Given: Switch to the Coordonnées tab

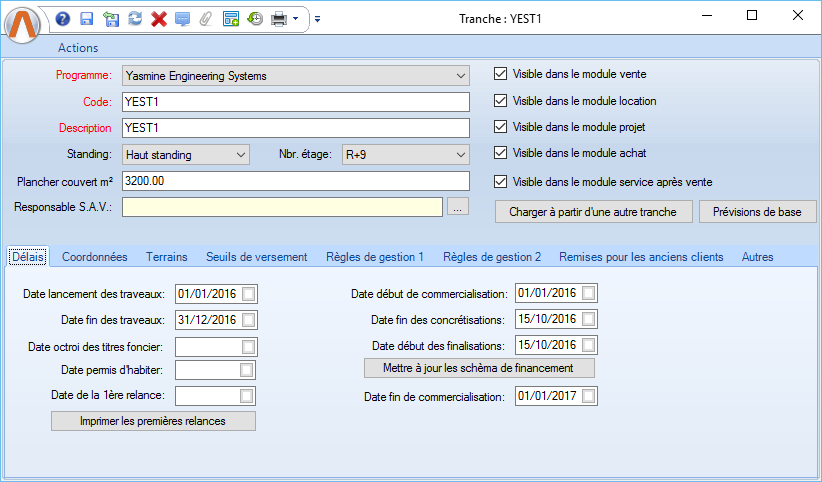Looking at the screenshot, I should [x=95, y=257].
